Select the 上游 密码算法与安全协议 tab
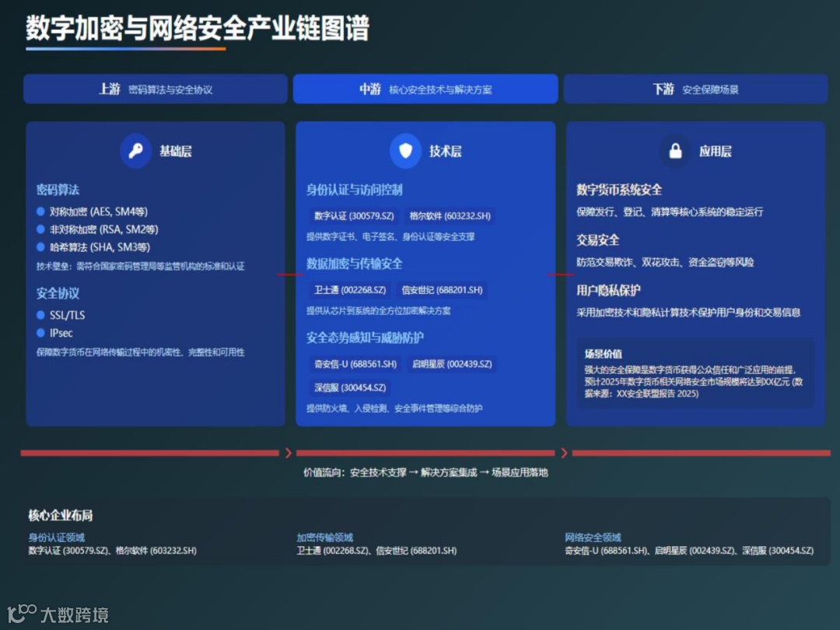The width and height of the screenshot is (840, 630). 156,89
